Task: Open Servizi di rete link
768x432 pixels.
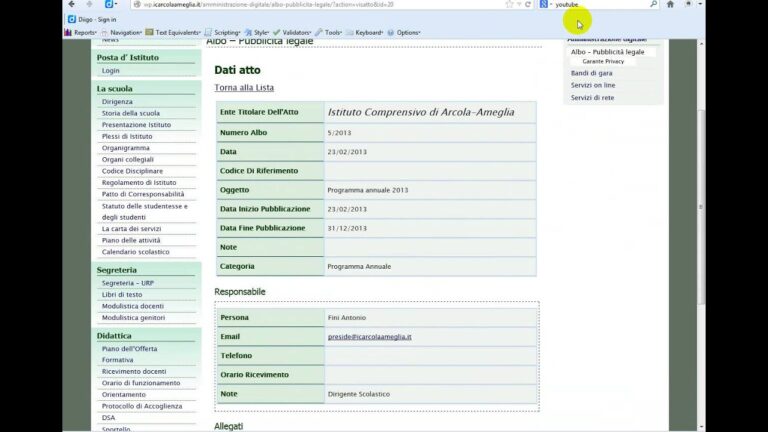Action: pyautogui.click(x=592, y=98)
